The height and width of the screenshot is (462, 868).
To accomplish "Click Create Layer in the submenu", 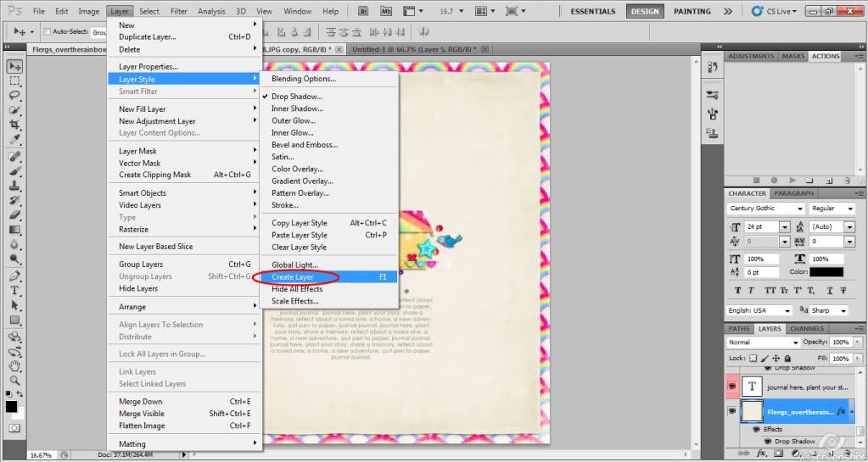I will pyautogui.click(x=293, y=277).
